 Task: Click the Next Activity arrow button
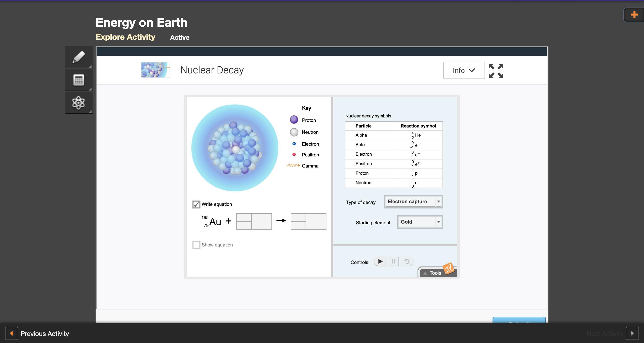(632, 334)
